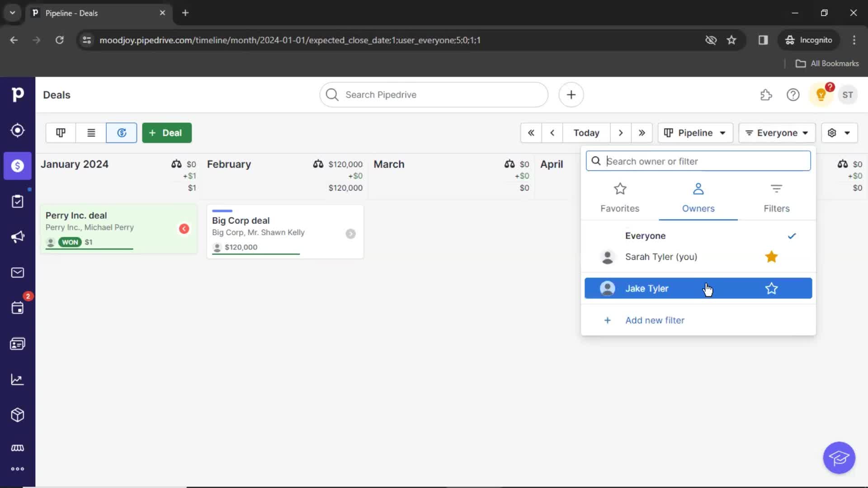Open Mail envelope icon in sidebar
Image resolution: width=868 pixels, height=488 pixels.
[18, 272]
